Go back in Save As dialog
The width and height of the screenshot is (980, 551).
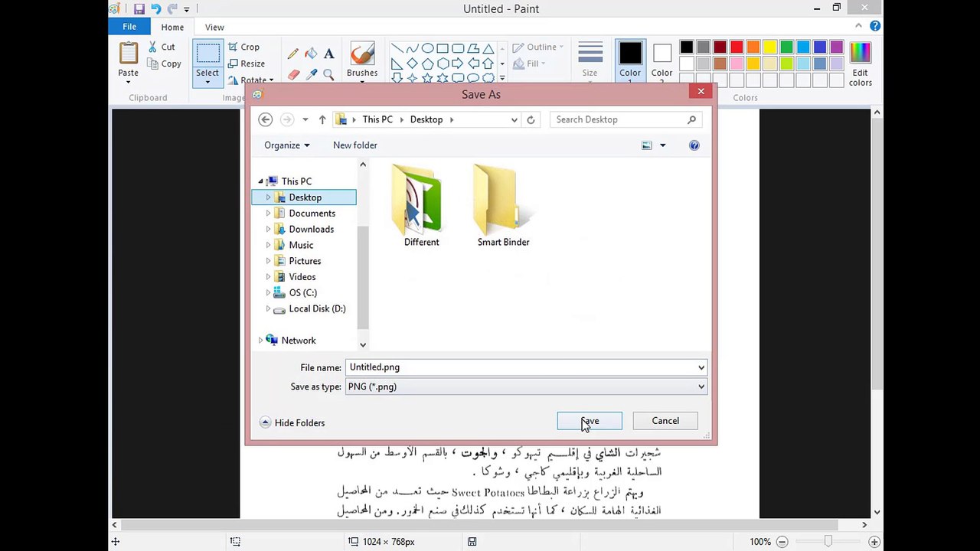click(266, 119)
